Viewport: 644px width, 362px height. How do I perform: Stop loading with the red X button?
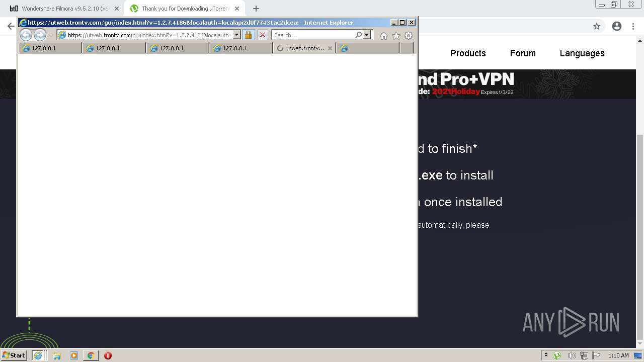263,35
